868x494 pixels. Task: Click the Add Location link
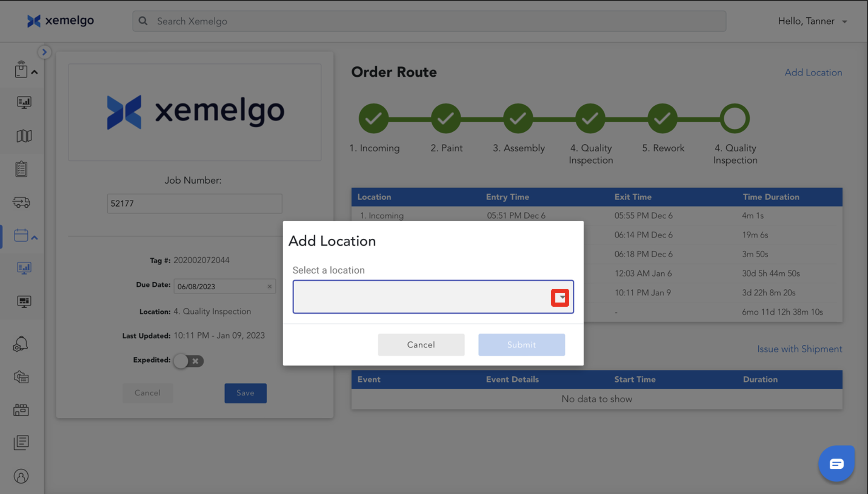pyautogui.click(x=813, y=73)
